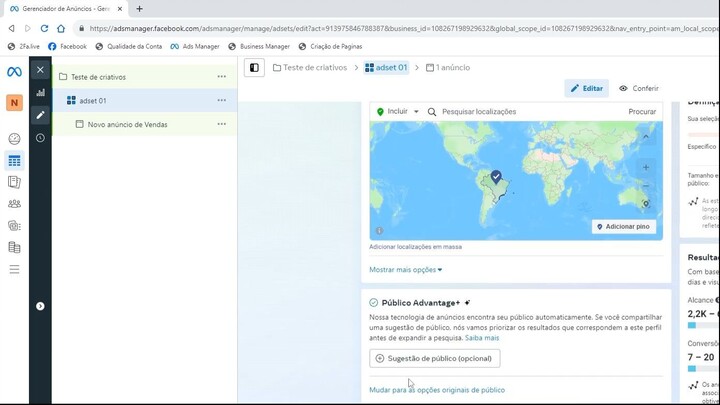Viewport: 720px width, 405px height.
Task: Click Sugestão de público (opcional) button
Action: coord(434,358)
